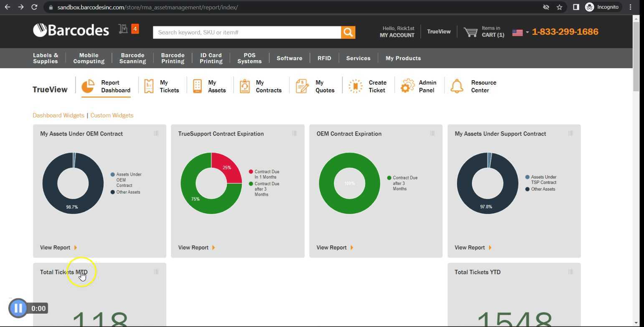Open Resource Center bell icon

pyautogui.click(x=457, y=86)
